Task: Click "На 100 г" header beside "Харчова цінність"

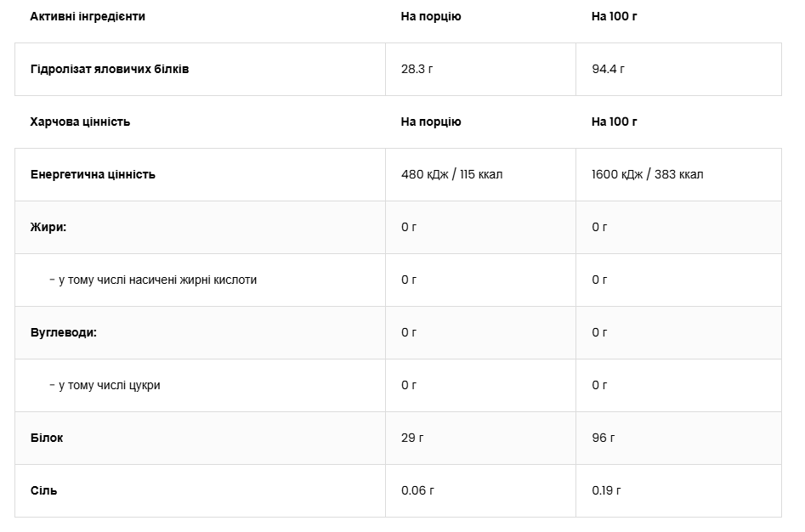Action: point(615,122)
